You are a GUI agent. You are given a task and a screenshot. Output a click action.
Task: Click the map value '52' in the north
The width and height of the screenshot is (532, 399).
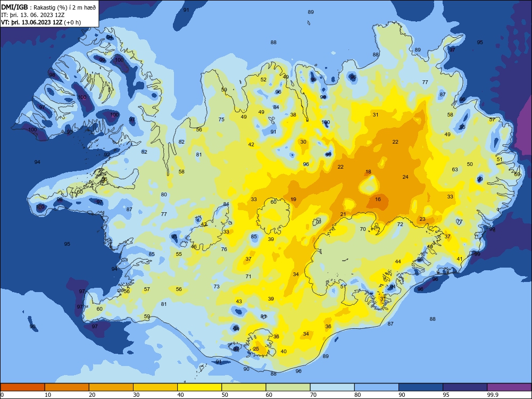(x=264, y=79)
